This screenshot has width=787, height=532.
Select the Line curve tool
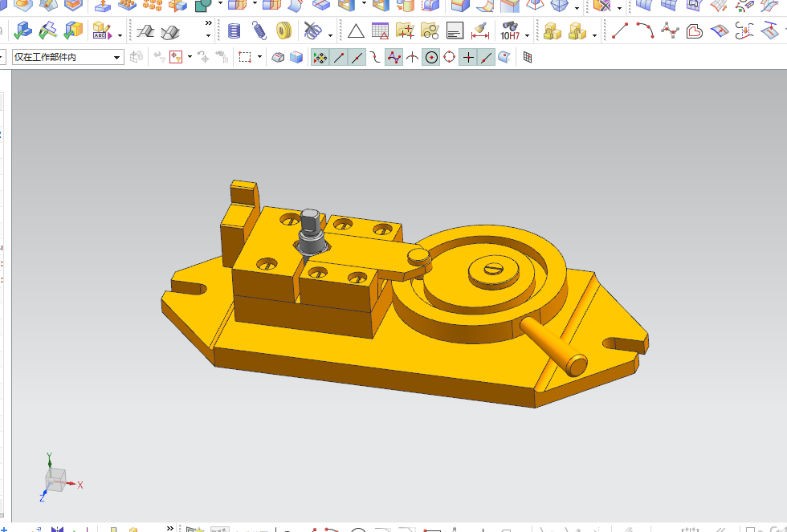point(620,31)
